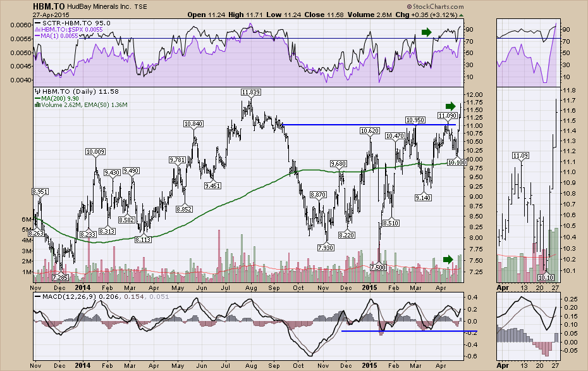Click the 8.852 low price label

pos(184,209)
